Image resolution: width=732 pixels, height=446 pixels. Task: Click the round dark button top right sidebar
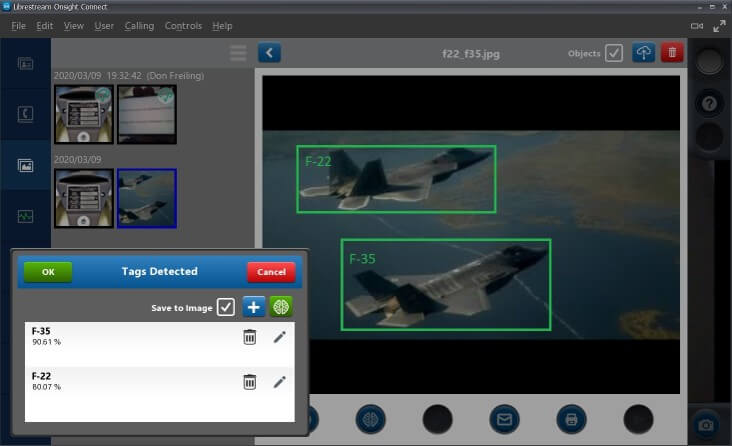[709, 61]
